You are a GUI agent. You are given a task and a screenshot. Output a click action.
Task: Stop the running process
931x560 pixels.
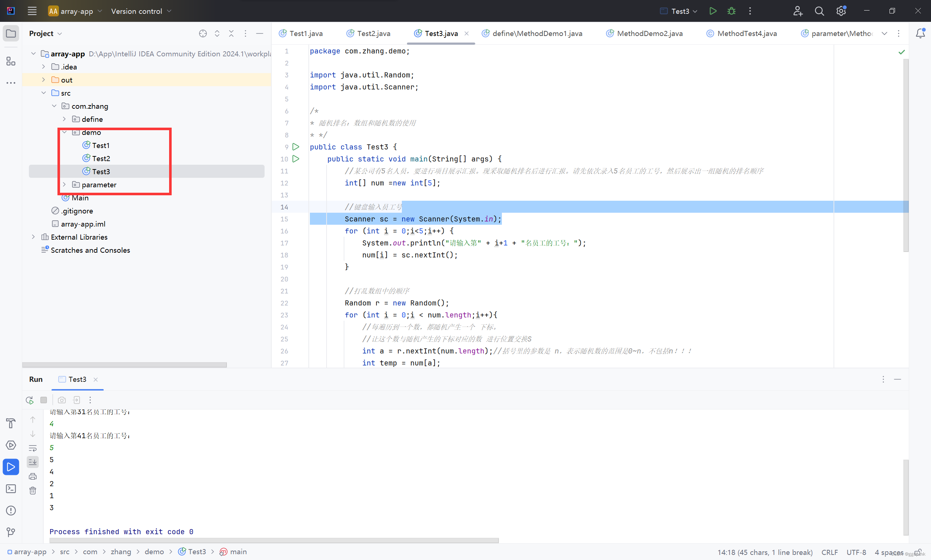(44, 400)
